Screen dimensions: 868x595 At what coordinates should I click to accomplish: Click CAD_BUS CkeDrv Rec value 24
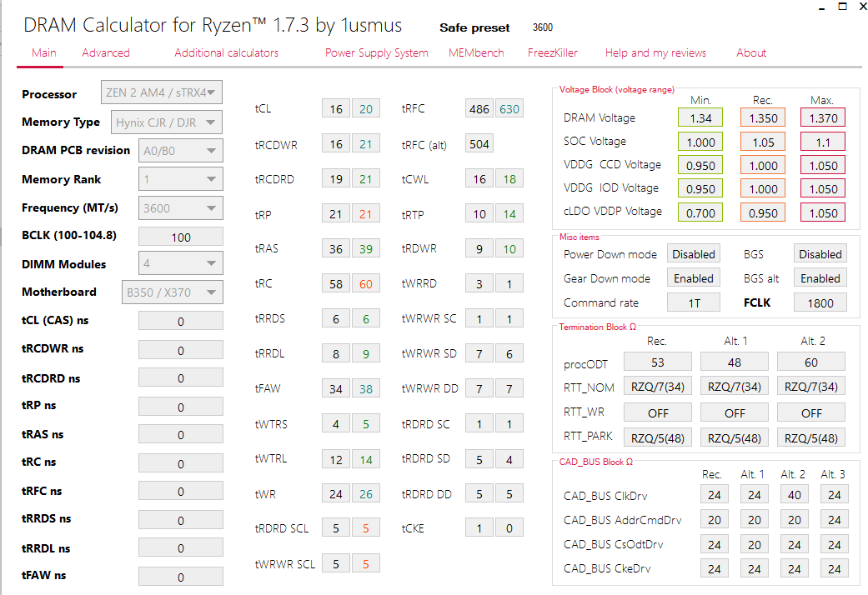click(x=714, y=569)
